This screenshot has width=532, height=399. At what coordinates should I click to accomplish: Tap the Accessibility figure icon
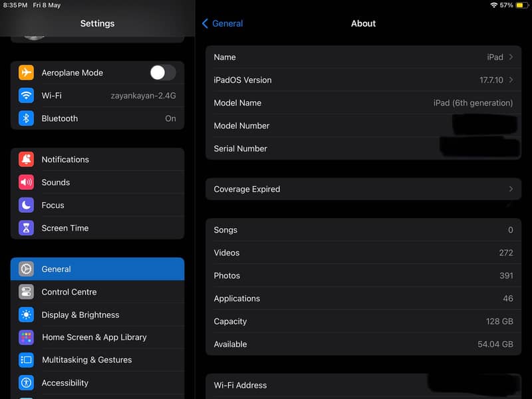[x=26, y=383]
